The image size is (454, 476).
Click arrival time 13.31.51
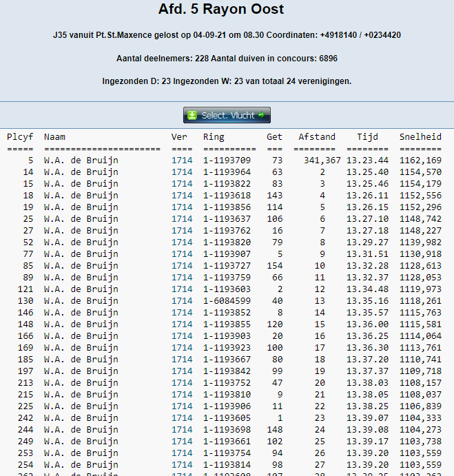pos(367,254)
